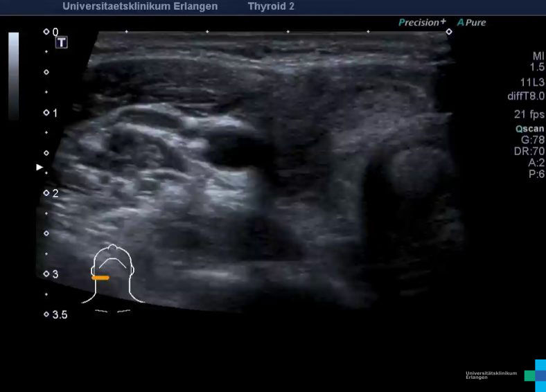
Task: Click the 11L3 transducer label
Action: click(x=532, y=82)
